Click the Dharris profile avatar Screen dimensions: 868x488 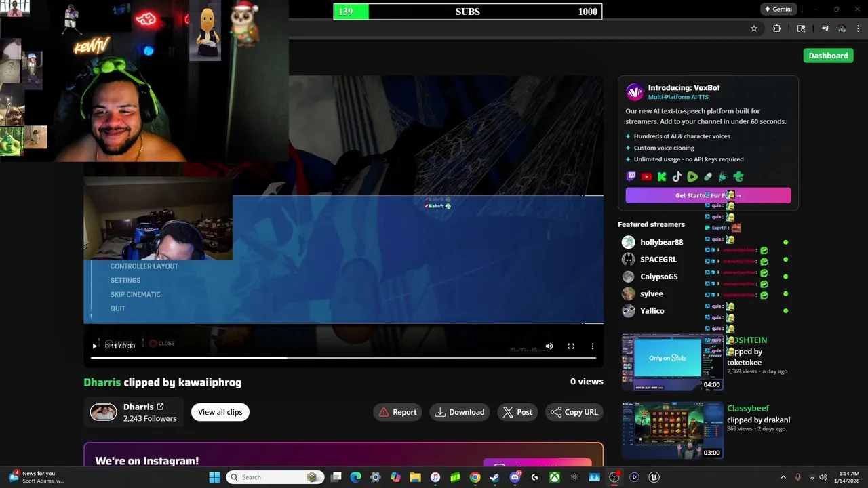(x=104, y=412)
